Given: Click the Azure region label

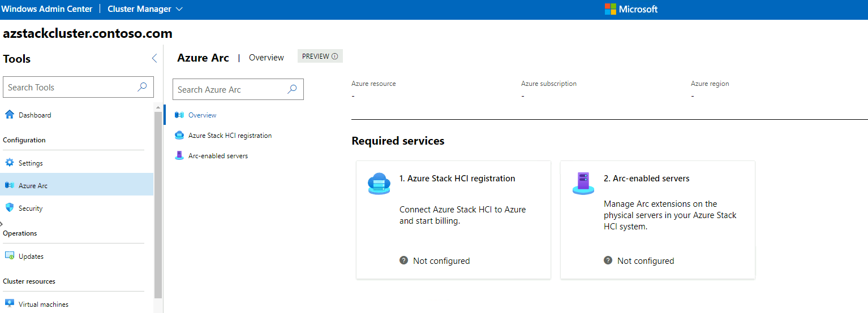Looking at the screenshot, I should [x=710, y=84].
